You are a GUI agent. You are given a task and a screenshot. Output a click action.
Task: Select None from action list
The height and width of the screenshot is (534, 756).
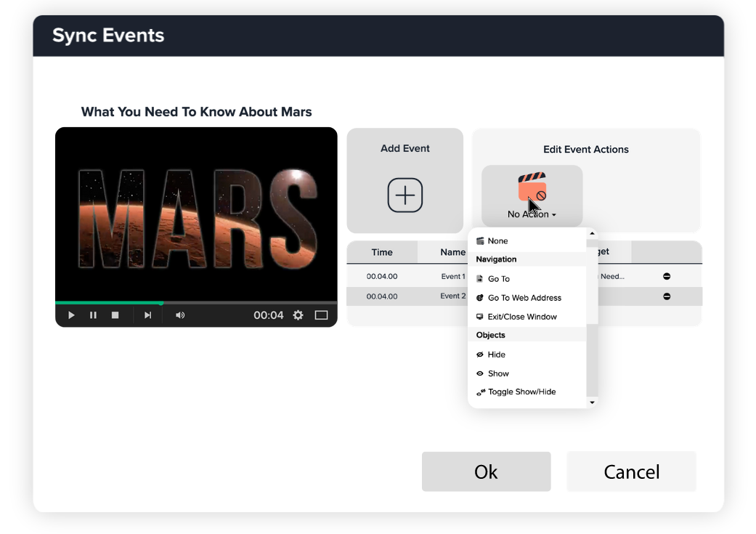tap(497, 241)
